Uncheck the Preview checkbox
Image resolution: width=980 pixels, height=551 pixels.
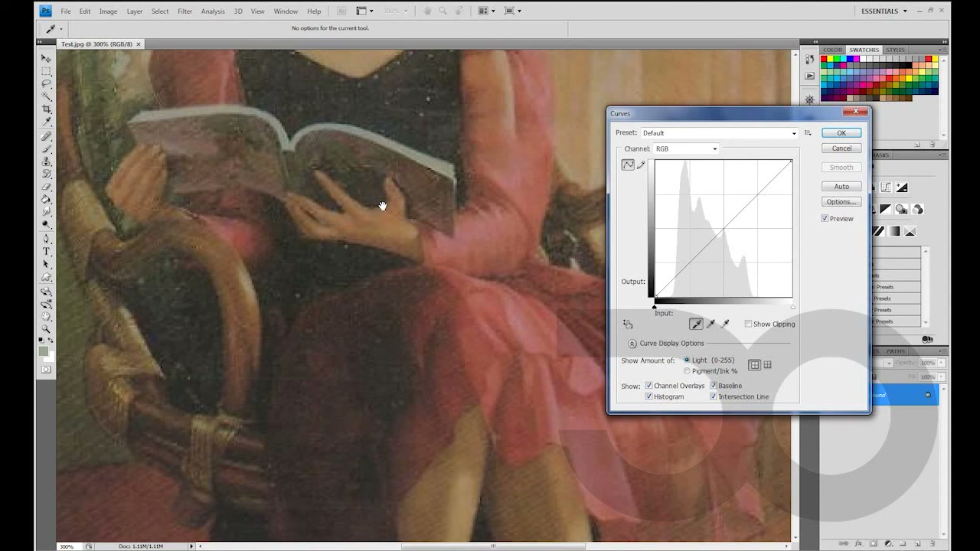(825, 219)
